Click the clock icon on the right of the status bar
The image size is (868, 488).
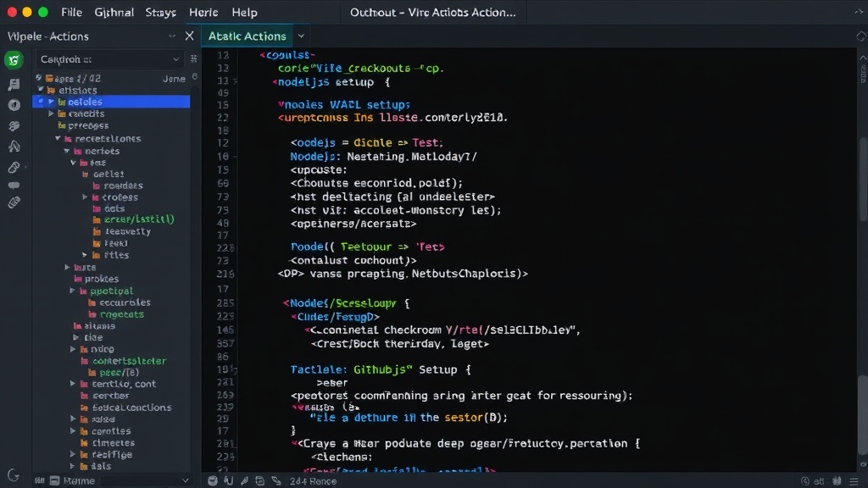point(805,481)
